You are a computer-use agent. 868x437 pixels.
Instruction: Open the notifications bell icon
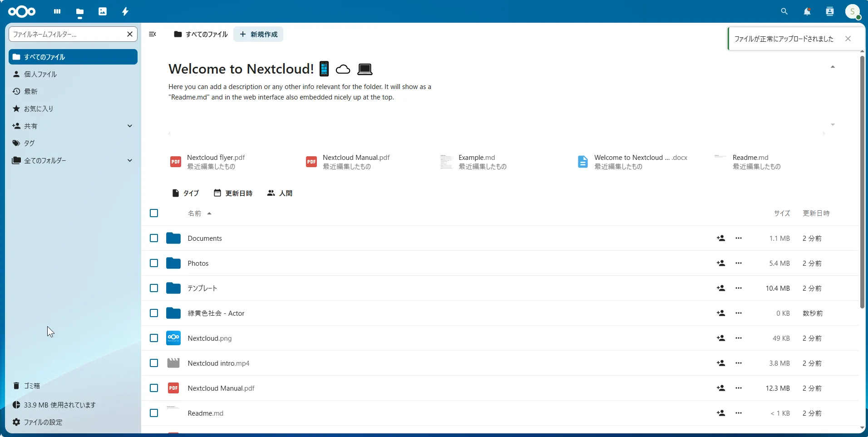[807, 11]
